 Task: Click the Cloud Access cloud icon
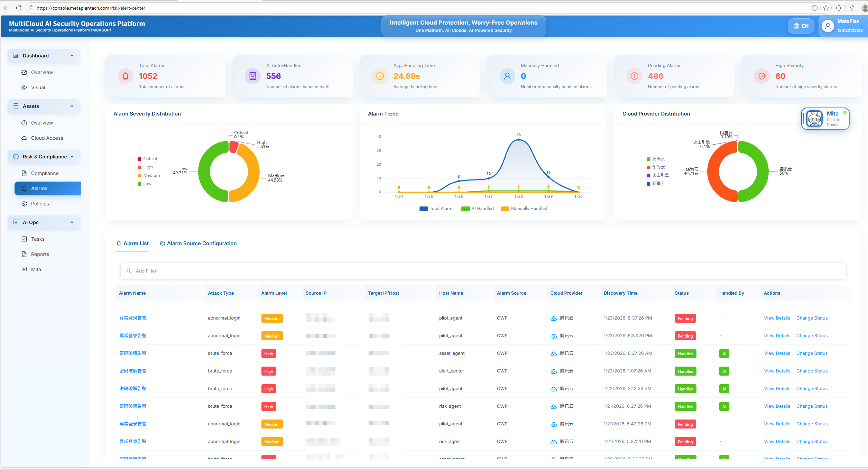(x=24, y=138)
